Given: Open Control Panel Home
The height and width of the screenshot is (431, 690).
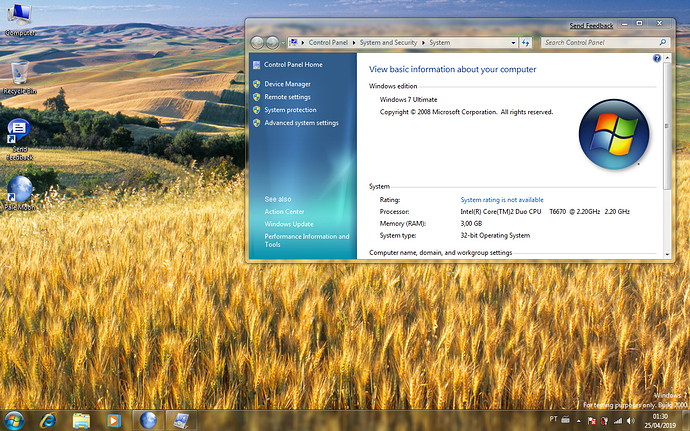Looking at the screenshot, I should tap(293, 65).
